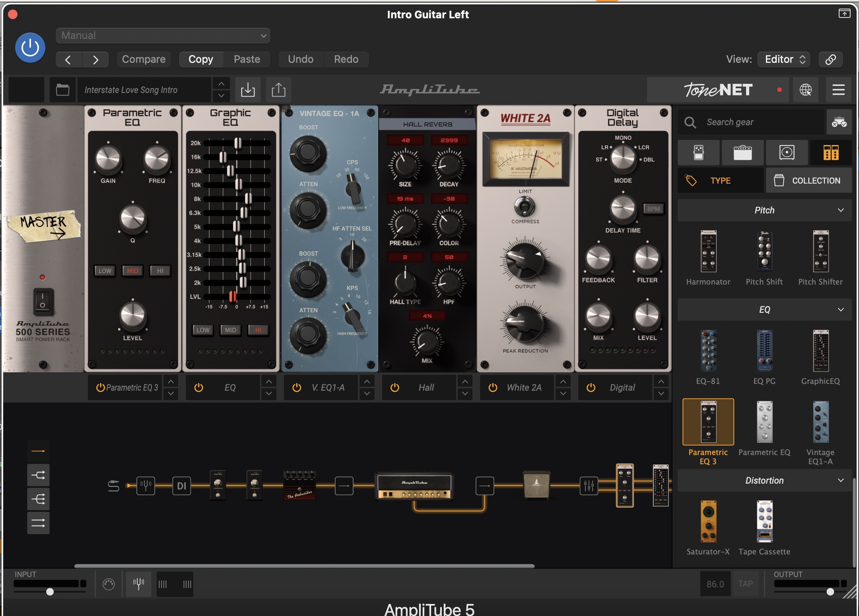
Task: Toggle White 2A slot power
Action: click(493, 387)
